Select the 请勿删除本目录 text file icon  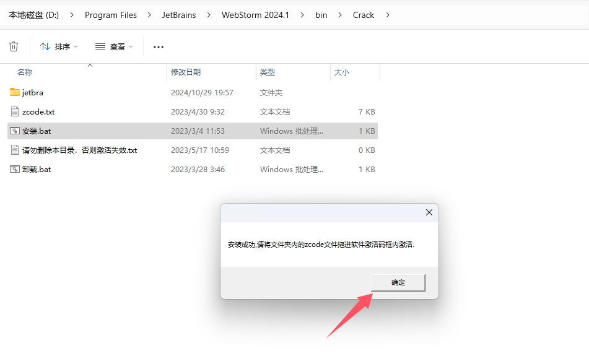(x=15, y=150)
